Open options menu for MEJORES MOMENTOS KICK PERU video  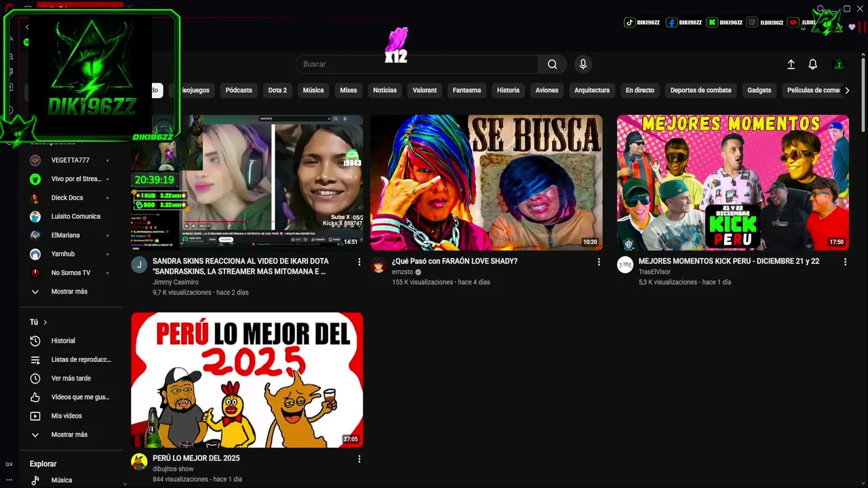click(845, 262)
